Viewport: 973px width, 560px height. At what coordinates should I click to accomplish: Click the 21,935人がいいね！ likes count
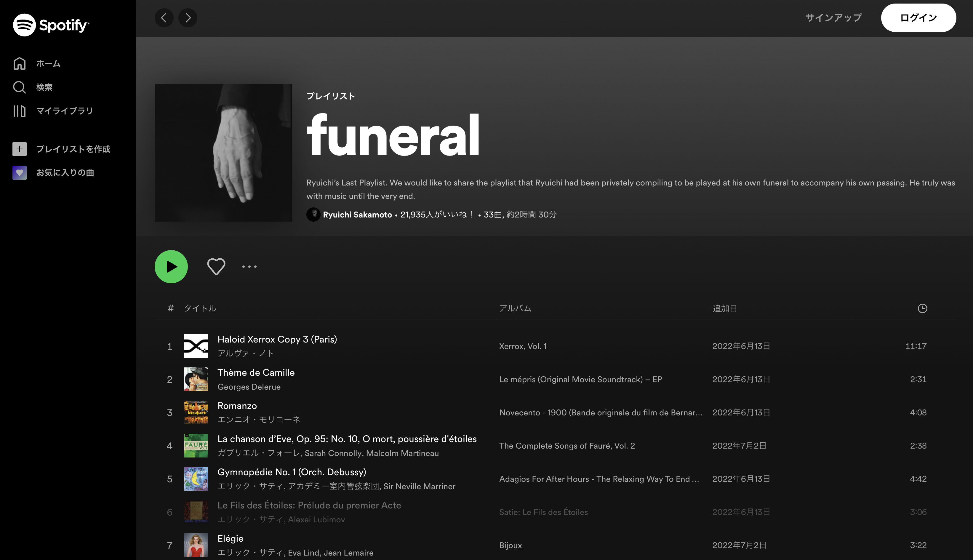pos(437,215)
